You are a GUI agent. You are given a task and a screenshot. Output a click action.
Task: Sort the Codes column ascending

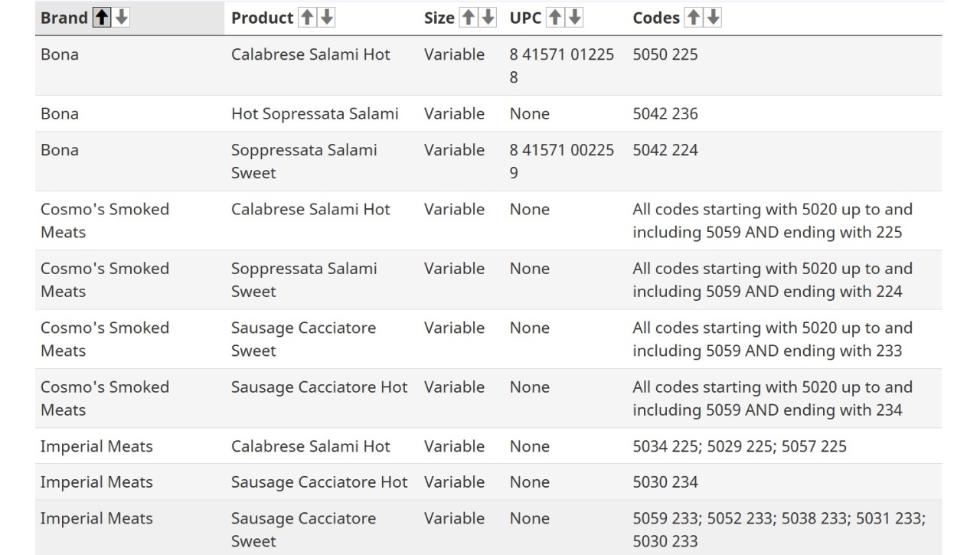[x=693, y=18]
